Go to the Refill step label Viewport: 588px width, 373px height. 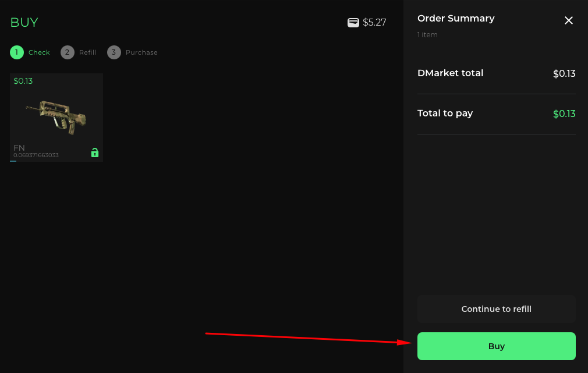[88, 52]
